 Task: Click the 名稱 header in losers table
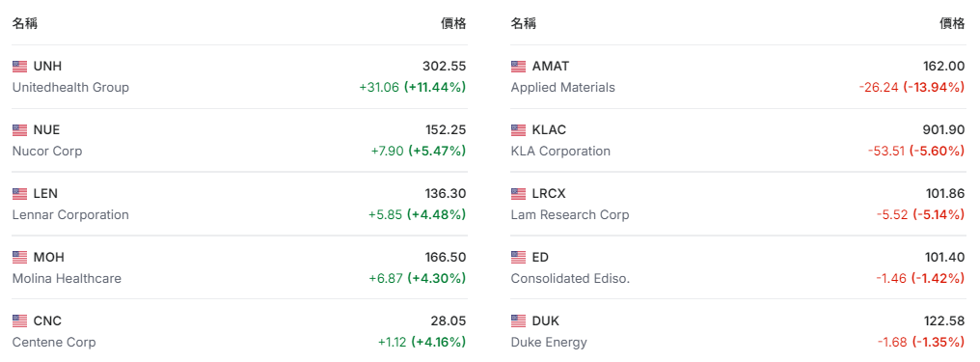(x=523, y=24)
